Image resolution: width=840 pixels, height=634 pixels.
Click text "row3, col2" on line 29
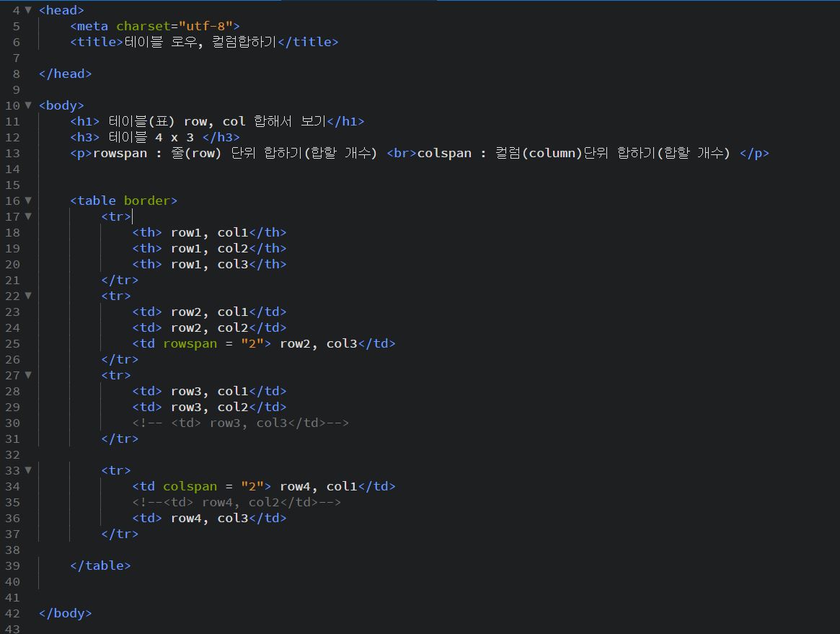pyautogui.click(x=210, y=408)
